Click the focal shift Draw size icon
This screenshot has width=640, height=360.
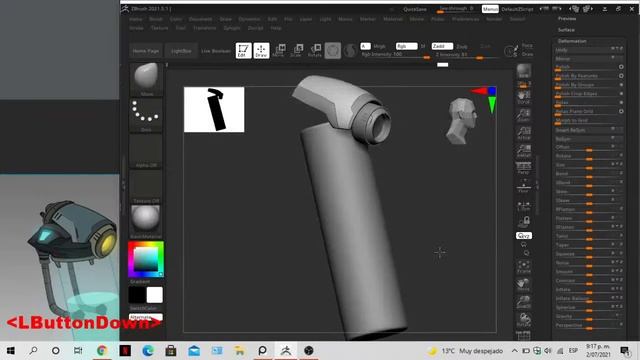pos(510,51)
